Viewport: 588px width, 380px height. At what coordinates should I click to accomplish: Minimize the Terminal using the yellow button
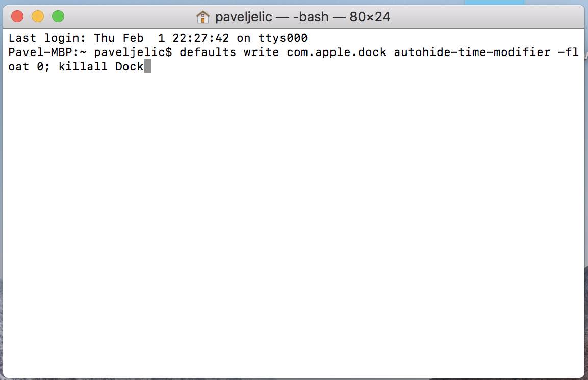38,16
